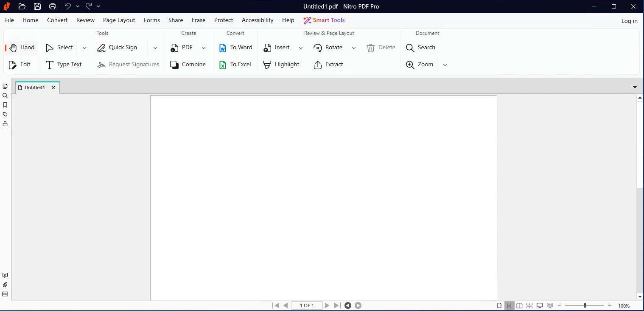Click the printer icon in title bar

53,6
